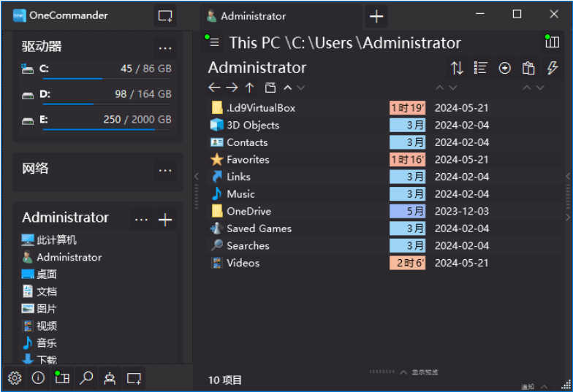Screen dimensions: 573x392
Task: Click the info icon in bottom toolbar
Action: [39, 378]
